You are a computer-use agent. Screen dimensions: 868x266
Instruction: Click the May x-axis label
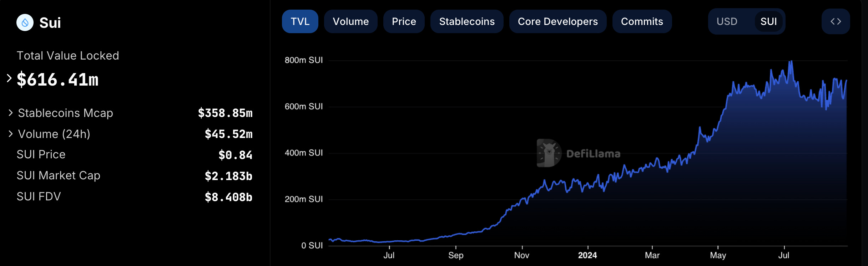pyautogui.click(x=718, y=255)
